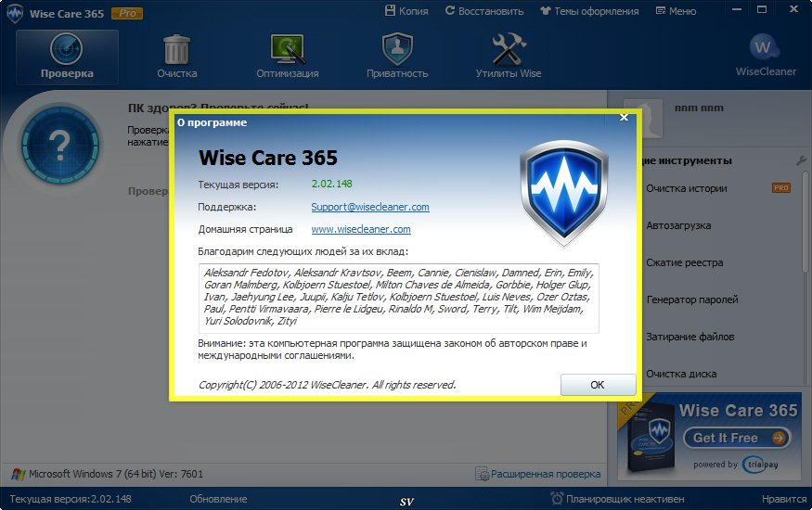Click the Расширенная проверка link
The image size is (812, 510).
coord(538,474)
